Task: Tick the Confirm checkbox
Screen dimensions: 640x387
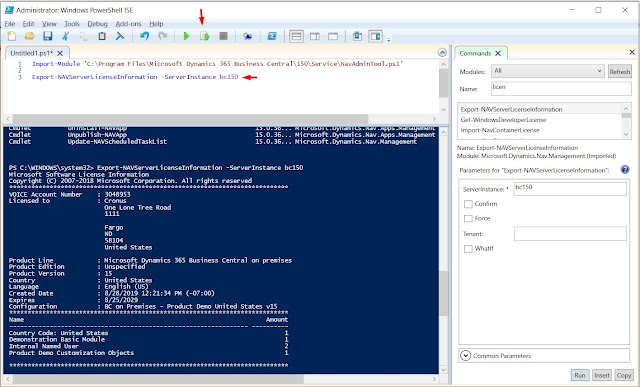Action: point(468,204)
